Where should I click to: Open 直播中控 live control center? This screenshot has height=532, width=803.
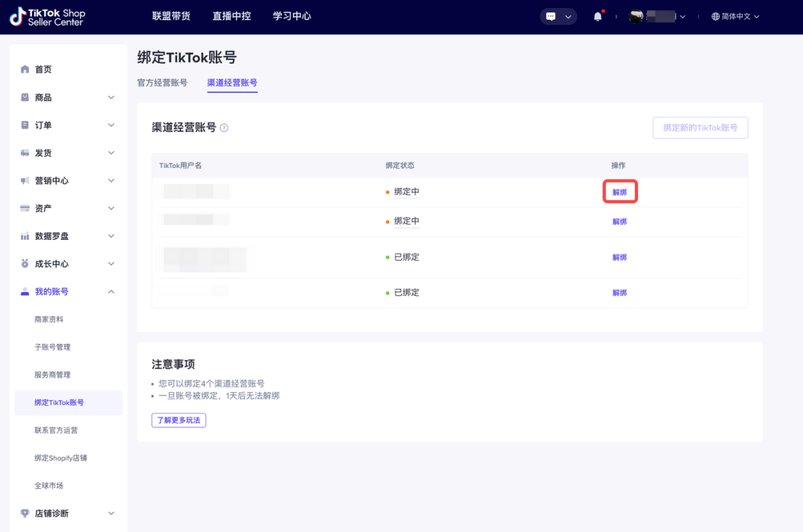(x=232, y=16)
